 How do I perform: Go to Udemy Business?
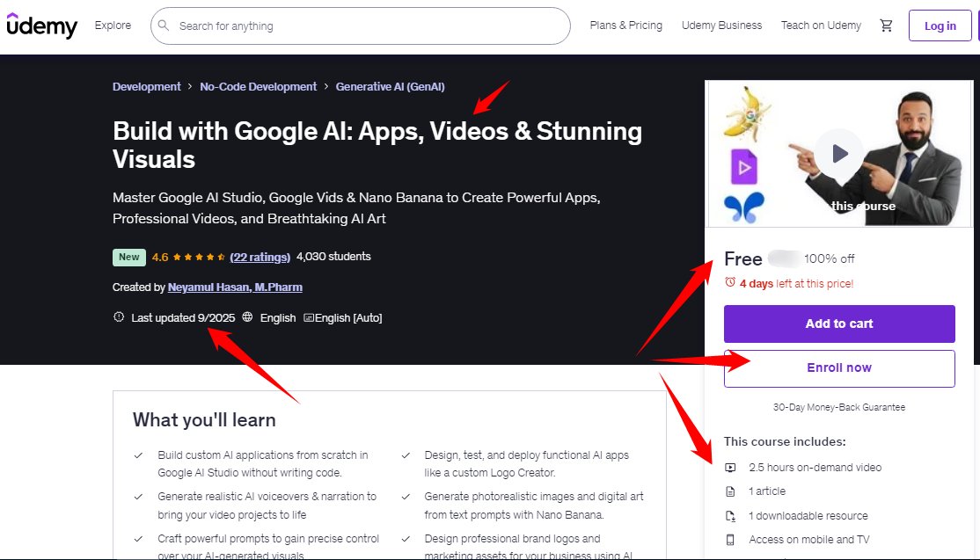click(722, 25)
